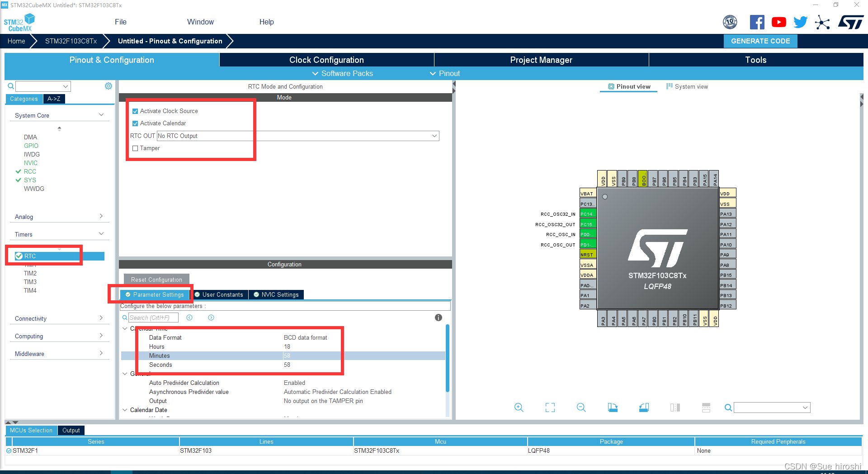Click the STM32CubeMX logo
The height and width of the screenshot is (474, 868).
[19, 23]
